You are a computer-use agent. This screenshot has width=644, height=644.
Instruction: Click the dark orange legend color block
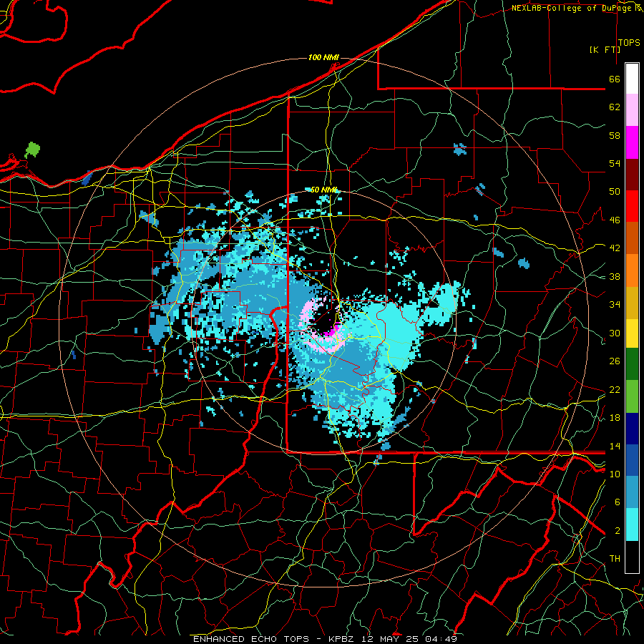[632, 238]
